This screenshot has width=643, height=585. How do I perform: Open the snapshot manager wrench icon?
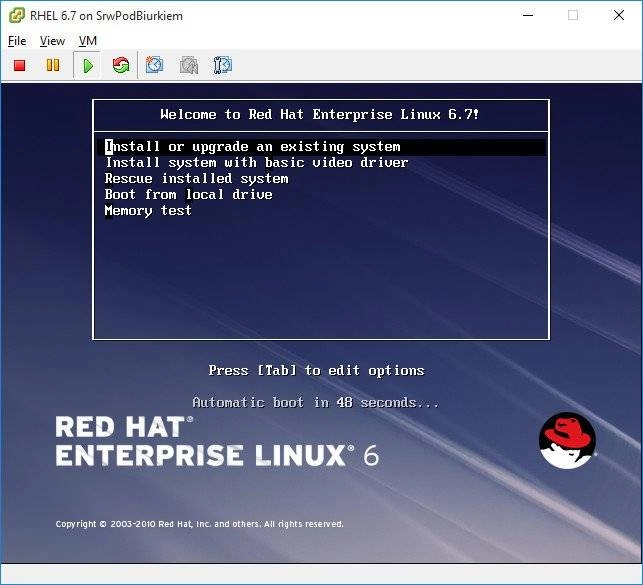pyautogui.click(x=223, y=65)
